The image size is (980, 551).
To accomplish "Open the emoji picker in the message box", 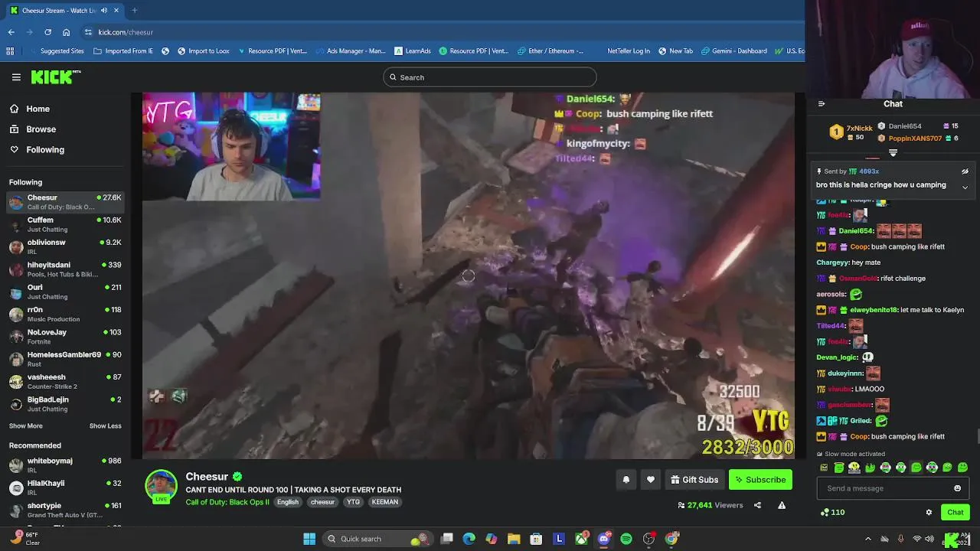I will (957, 488).
